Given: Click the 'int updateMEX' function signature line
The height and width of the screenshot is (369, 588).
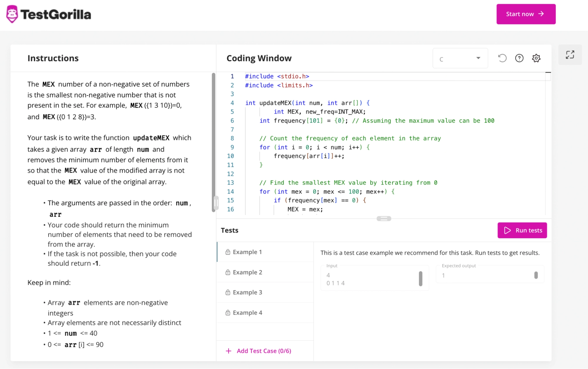Looking at the screenshot, I should (307, 103).
